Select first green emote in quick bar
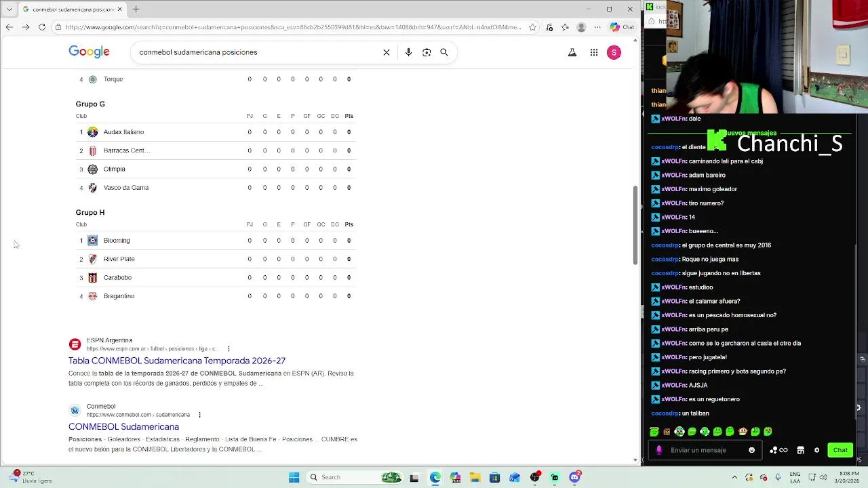This screenshot has width=868, height=488. point(654,432)
